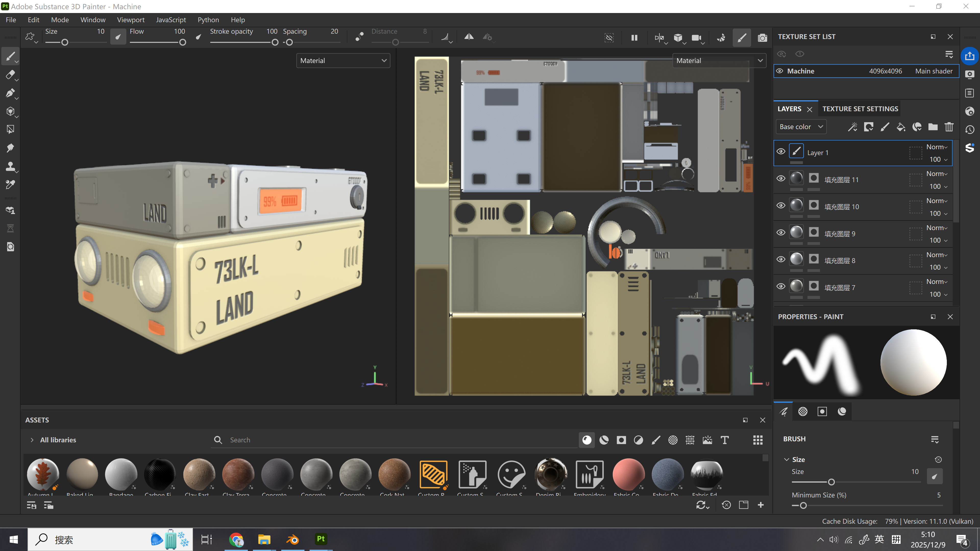Click the Main shader link
Screen dimensions: 980x551
pyautogui.click(x=934, y=71)
